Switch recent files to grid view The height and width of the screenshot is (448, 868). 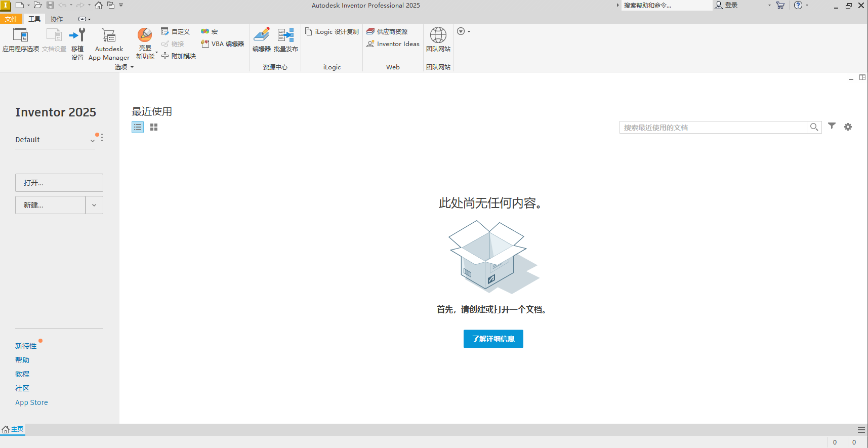click(x=154, y=127)
